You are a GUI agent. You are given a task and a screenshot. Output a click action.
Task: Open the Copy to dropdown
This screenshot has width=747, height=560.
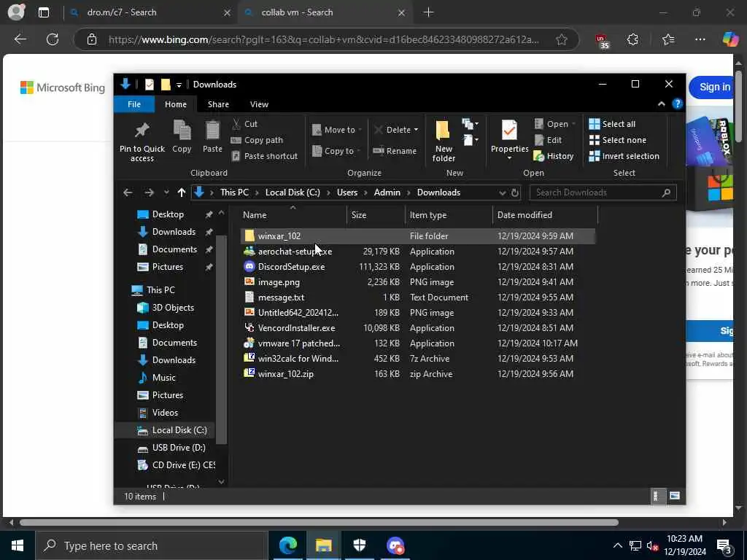336,150
